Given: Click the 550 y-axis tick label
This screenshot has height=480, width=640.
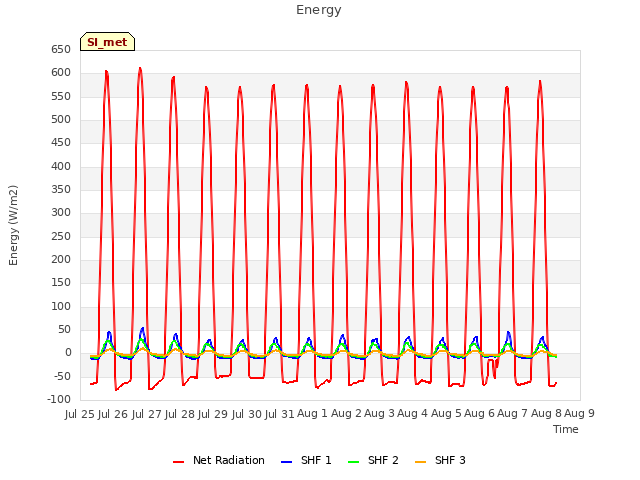Looking at the screenshot, I should [61, 96].
